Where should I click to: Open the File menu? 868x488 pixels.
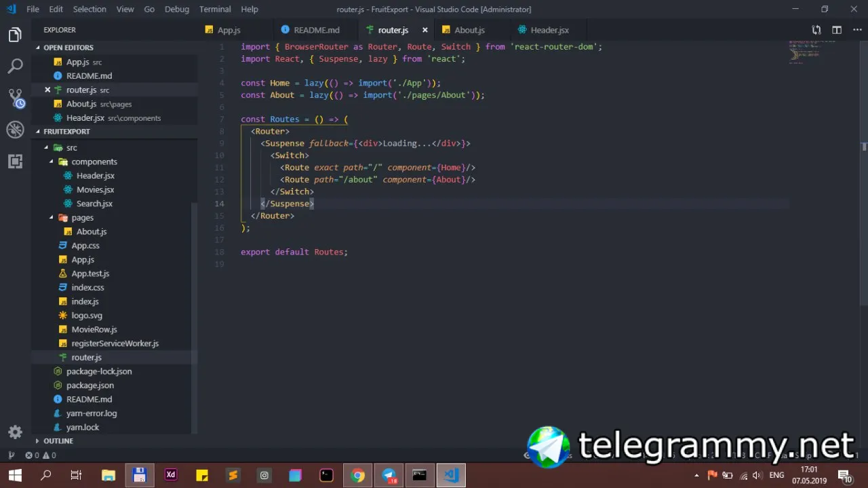[33, 9]
